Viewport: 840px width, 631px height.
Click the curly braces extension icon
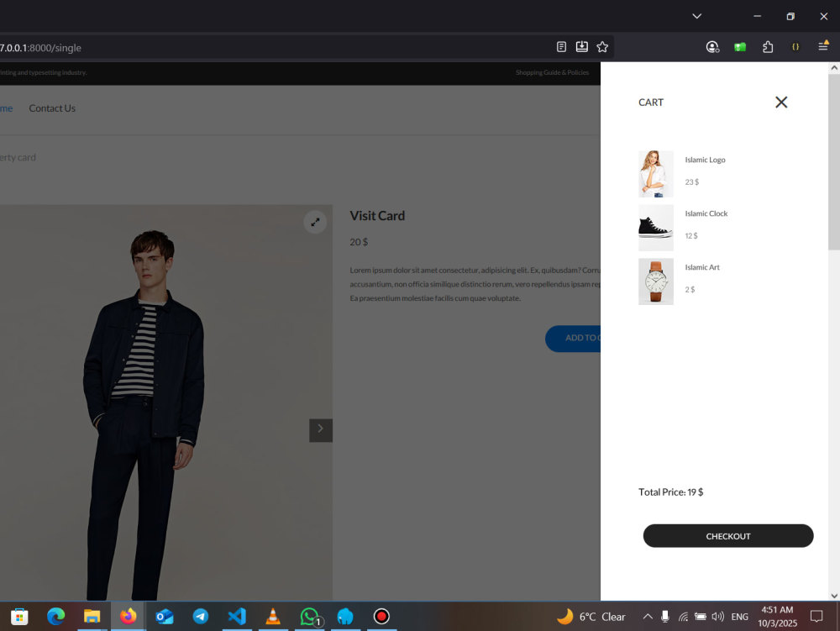[795, 47]
